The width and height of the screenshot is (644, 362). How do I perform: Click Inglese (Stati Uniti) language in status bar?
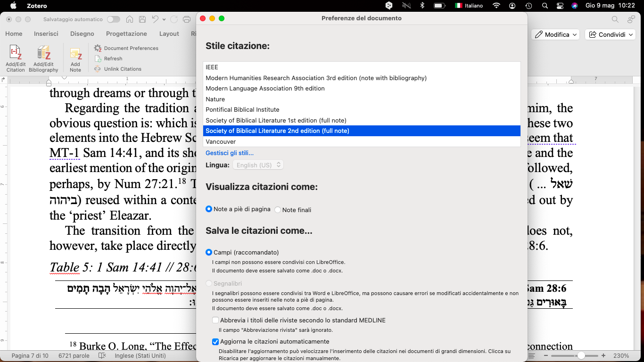click(x=140, y=356)
